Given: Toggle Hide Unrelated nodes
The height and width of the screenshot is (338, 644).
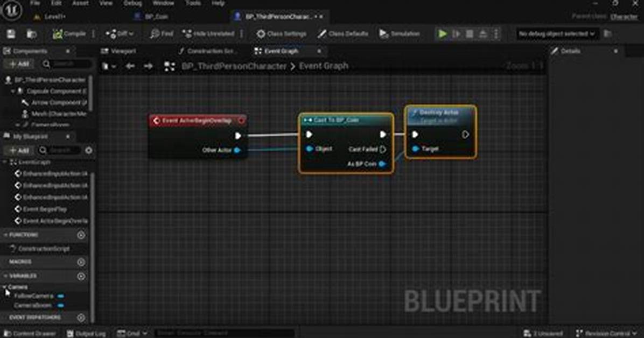Looking at the screenshot, I should [208, 34].
